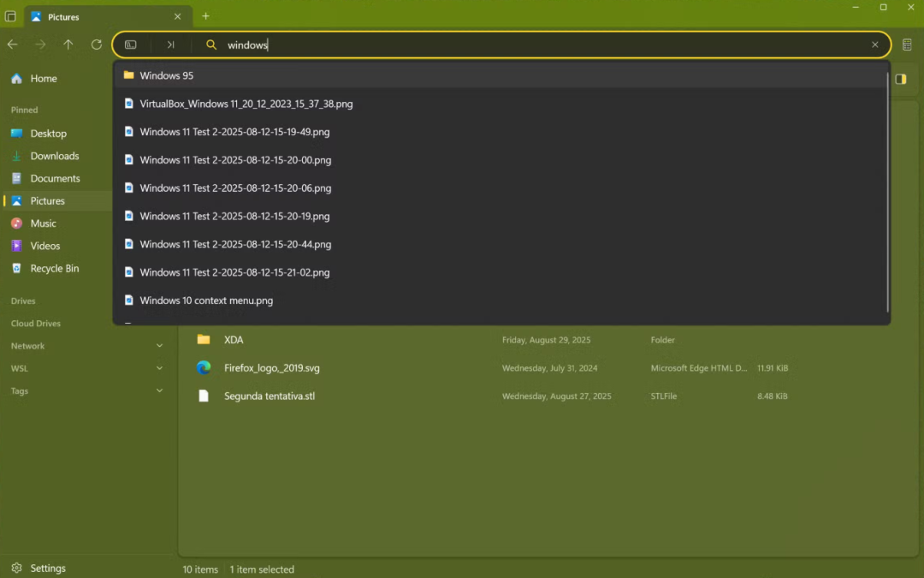
Task: Expand the Network section chevron
Action: [159, 346]
